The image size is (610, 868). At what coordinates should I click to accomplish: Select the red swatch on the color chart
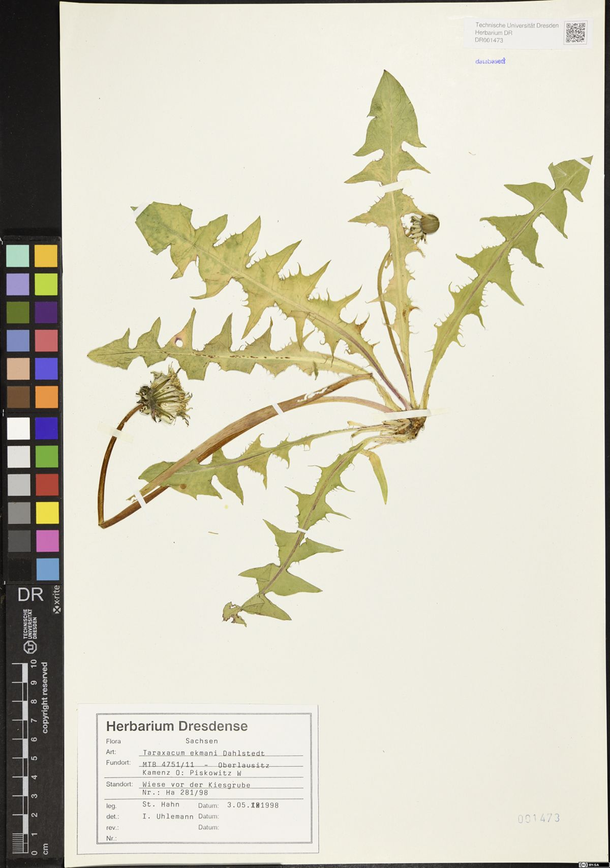click(x=47, y=485)
